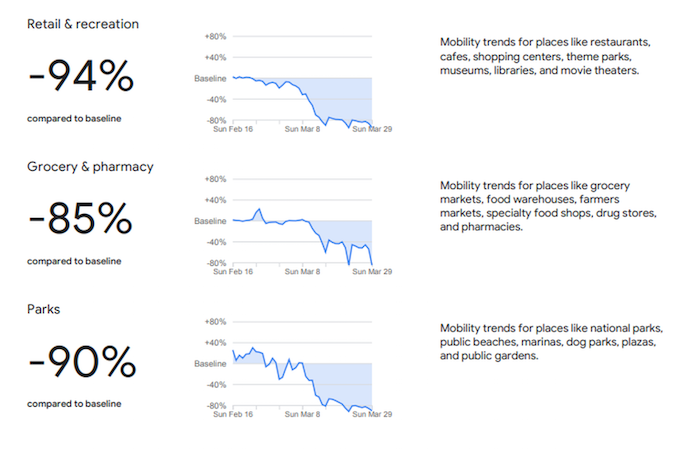Select the -90% parks figure

(x=79, y=360)
